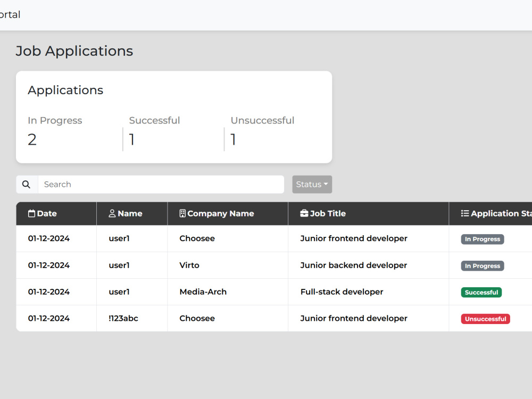Click the Company Name column header text
The width and height of the screenshot is (532, 399).
(x=221, y=213)
